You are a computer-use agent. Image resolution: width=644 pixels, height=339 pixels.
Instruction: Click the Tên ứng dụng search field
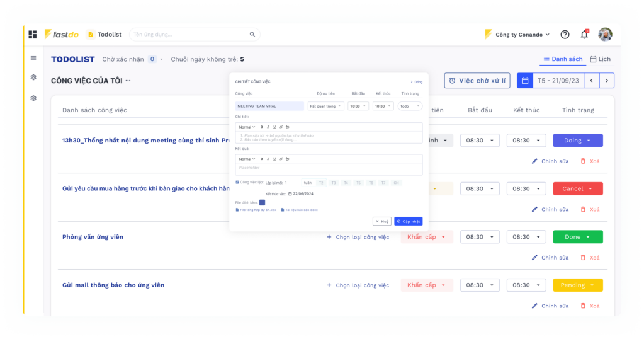pos(189,35)
